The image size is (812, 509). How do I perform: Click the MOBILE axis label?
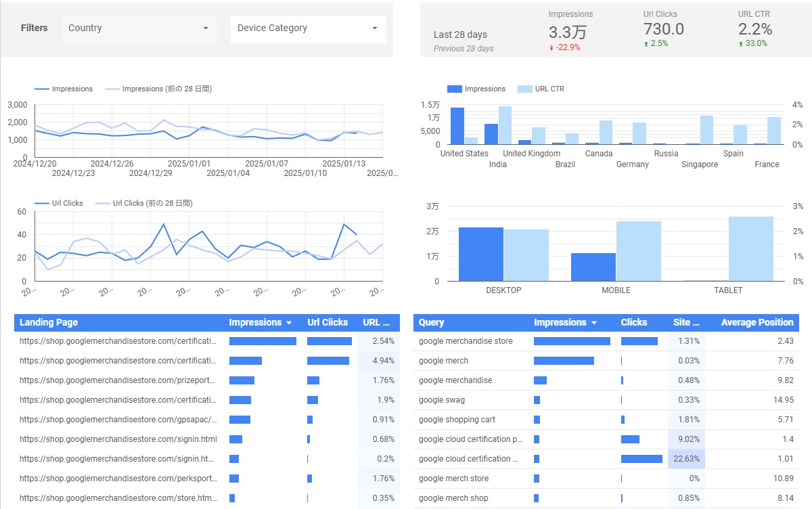tap(616, 290)
